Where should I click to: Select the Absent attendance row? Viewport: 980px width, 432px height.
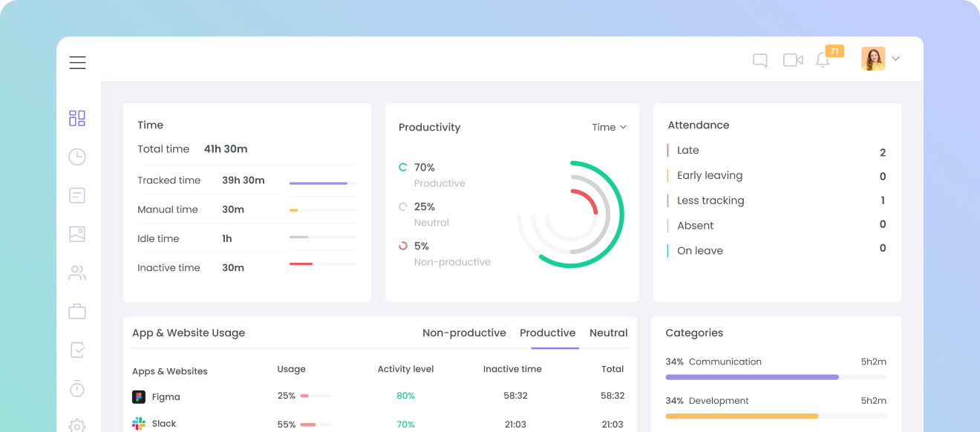[777, 225]
